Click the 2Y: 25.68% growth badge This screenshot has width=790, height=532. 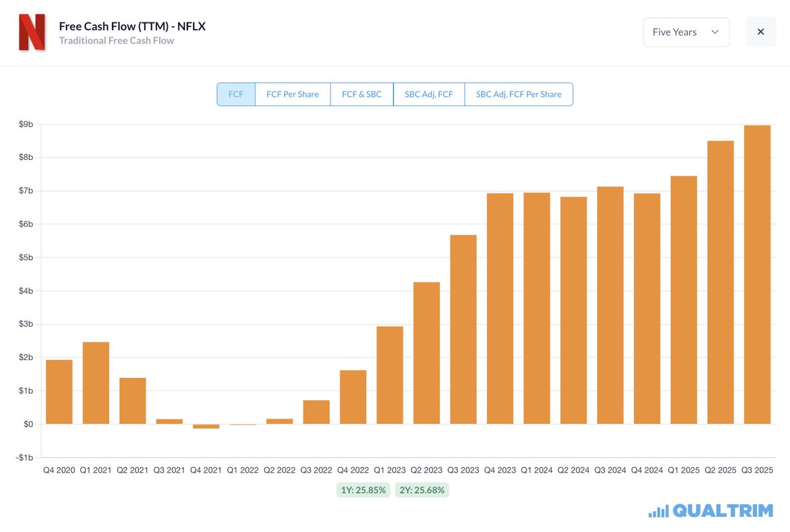pyautogui.click(x=422, y=490)
